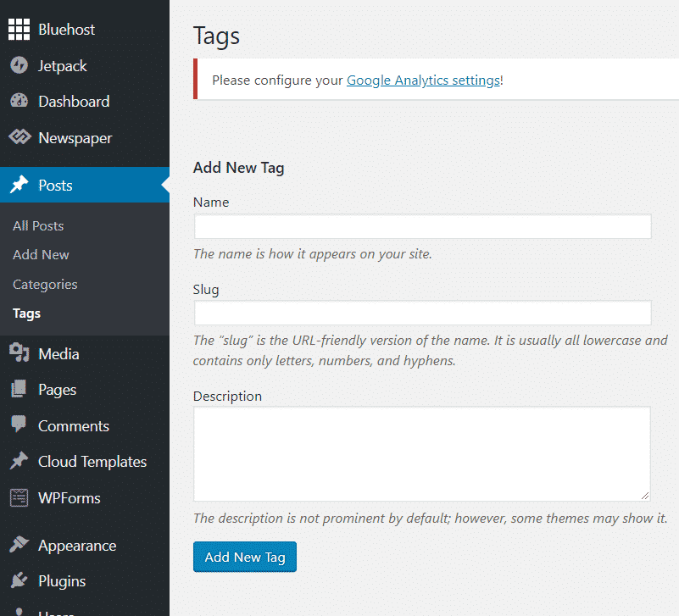This screenshot has height=616, width=679.
Task: Click the Description textarea resize handle
Action: (645, 496)
